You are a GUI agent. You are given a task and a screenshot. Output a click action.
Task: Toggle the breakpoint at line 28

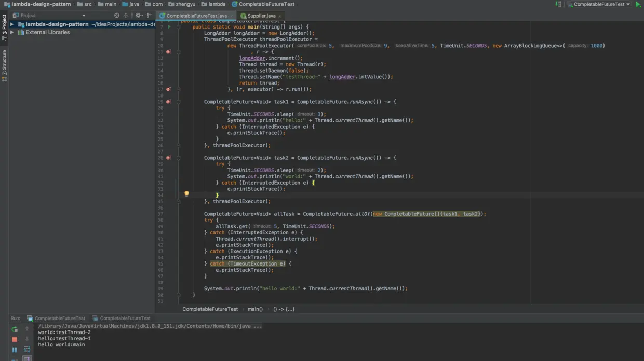(x=168, y=158)
